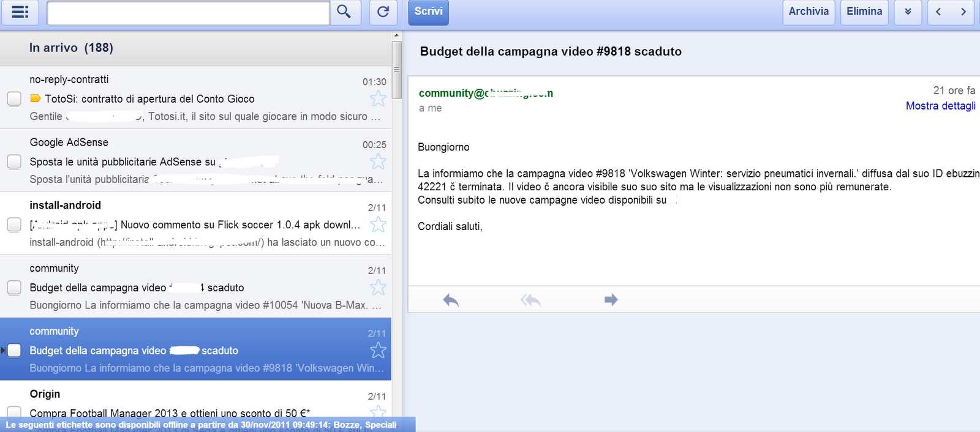The width and height of the screenshot is (980, 432).
Task: Go to previous message arrow
Action: (939, 12)
